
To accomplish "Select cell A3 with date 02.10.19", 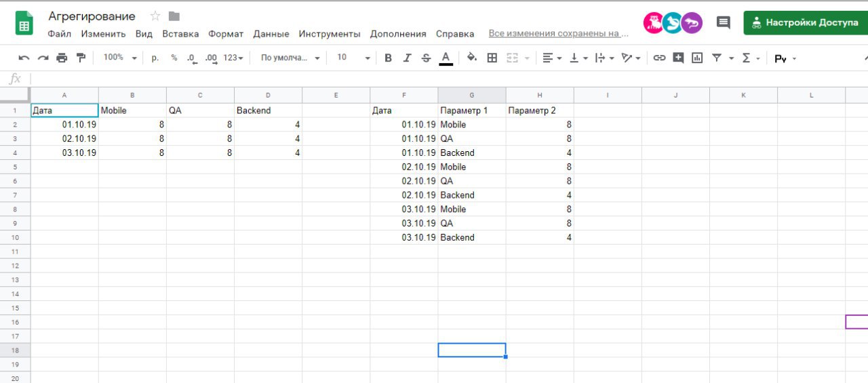I will pos(64,138).
